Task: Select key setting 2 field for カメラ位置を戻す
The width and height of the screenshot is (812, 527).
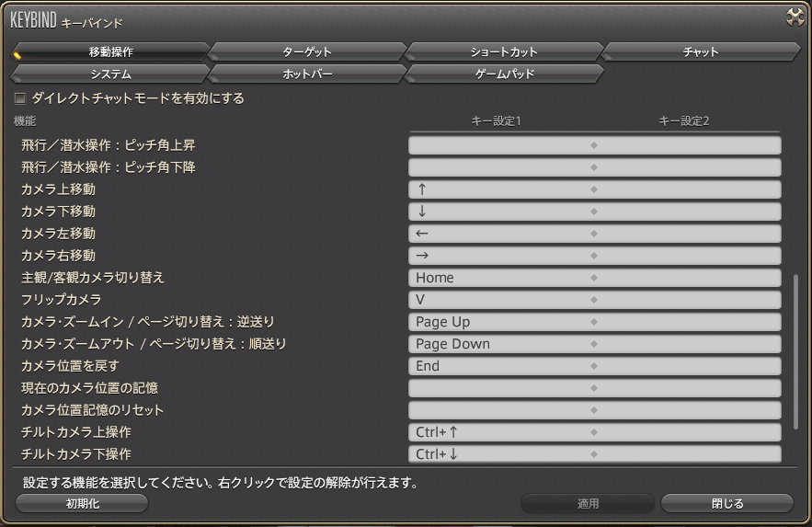Action: 688,366
